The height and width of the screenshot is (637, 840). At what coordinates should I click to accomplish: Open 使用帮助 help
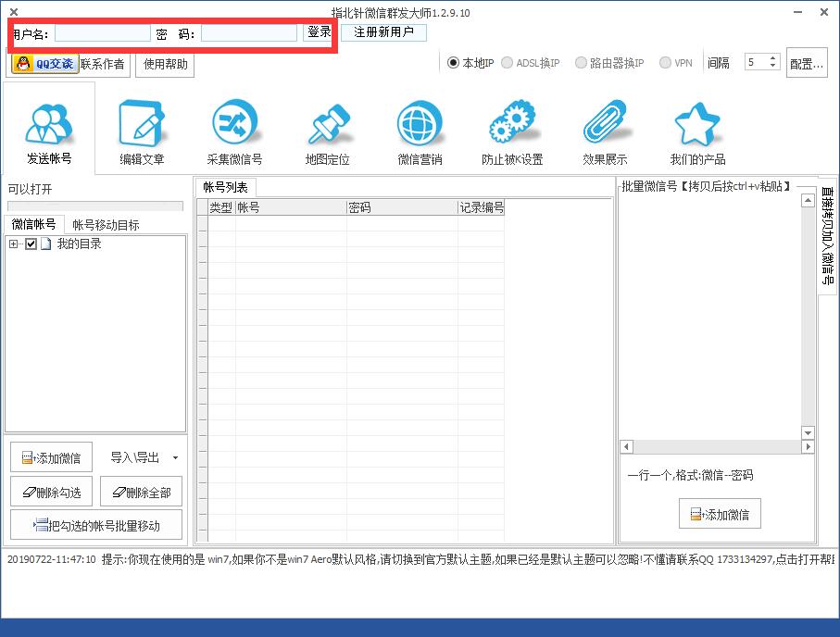[165, 64]
